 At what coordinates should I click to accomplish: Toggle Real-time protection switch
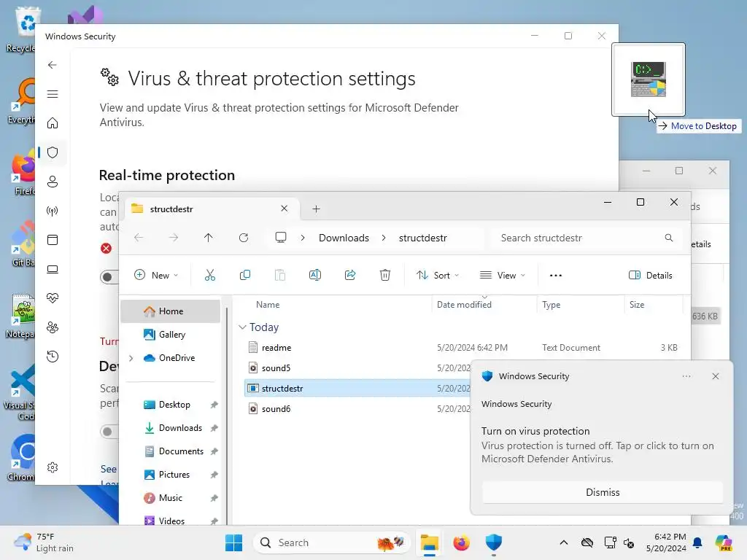point(109,276)
